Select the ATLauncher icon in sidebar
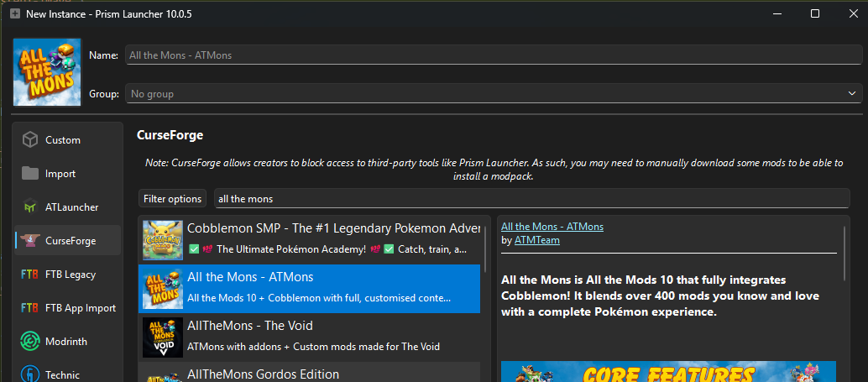The height and width of the screenshot is (382, 868). (31, 207)
